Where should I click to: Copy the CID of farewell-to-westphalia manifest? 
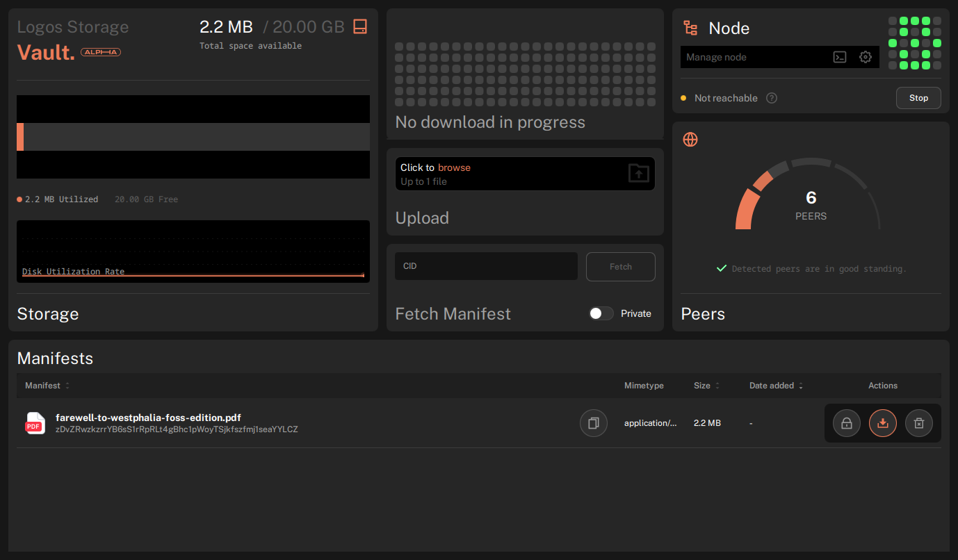pyautogui.click(x=594, y=423)
